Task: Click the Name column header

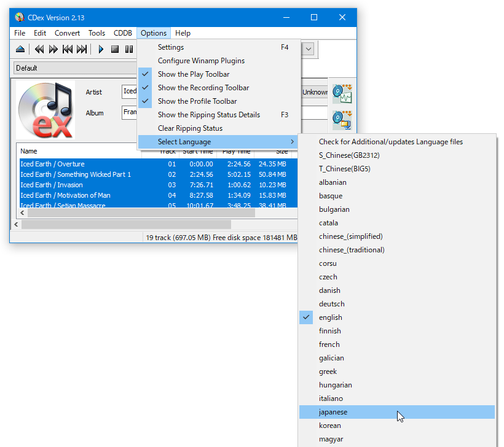Action: 79,151
